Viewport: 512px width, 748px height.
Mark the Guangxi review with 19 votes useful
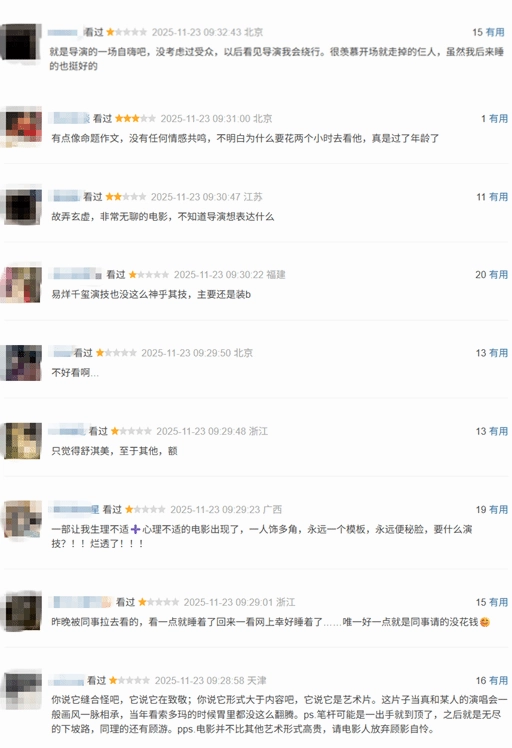pyautogui.click(x=499, y=509)
